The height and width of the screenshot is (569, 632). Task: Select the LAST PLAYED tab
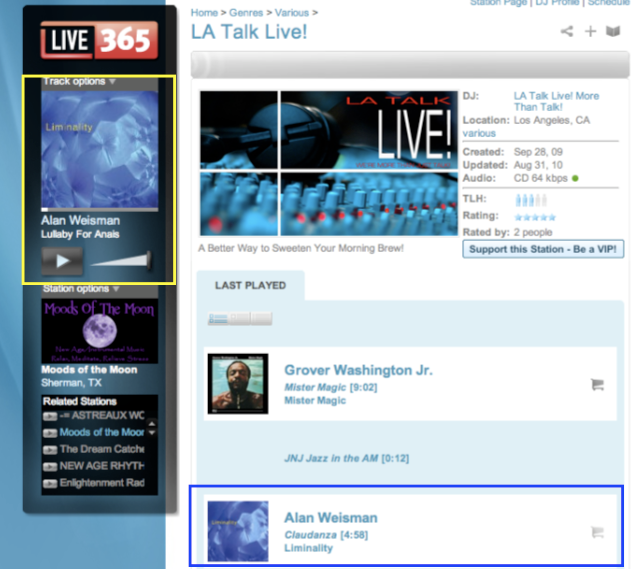point(250,285)
